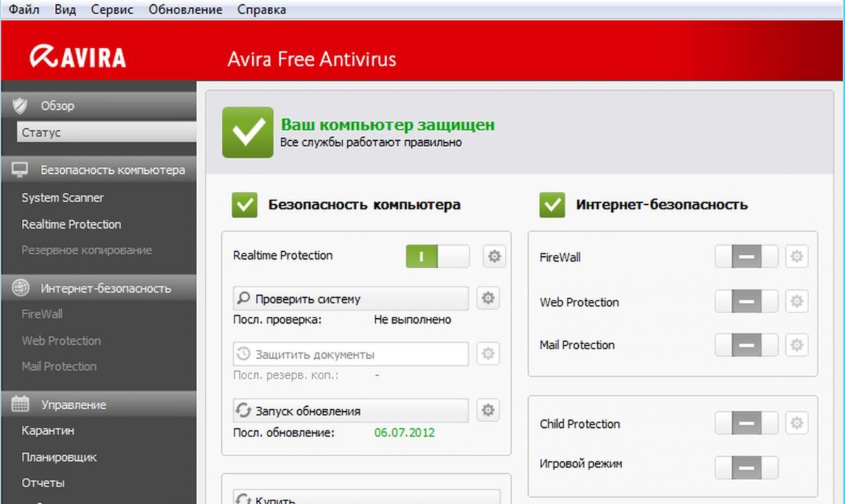The height and width of the screenshot is (504, 845).
Task: Collapse the Обзор sidebar section
Action: tap(99, 106)
